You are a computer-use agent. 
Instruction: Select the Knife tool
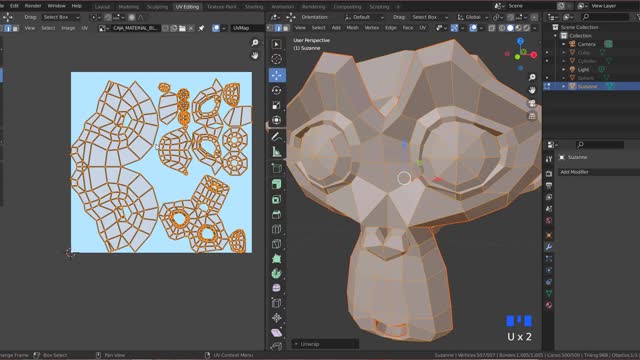(276, 244)
